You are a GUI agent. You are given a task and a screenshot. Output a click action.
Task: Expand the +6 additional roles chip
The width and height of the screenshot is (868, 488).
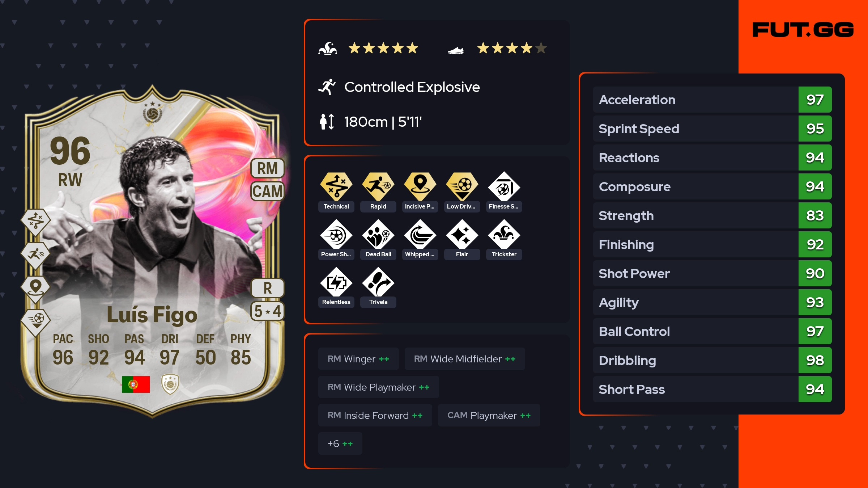coord(340,443)
